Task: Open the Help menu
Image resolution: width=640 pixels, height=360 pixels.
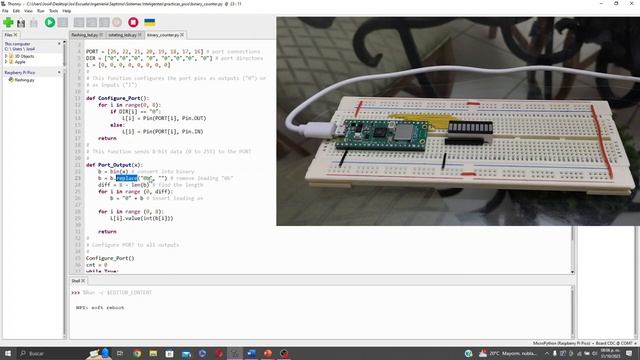Action: [67, 11]
